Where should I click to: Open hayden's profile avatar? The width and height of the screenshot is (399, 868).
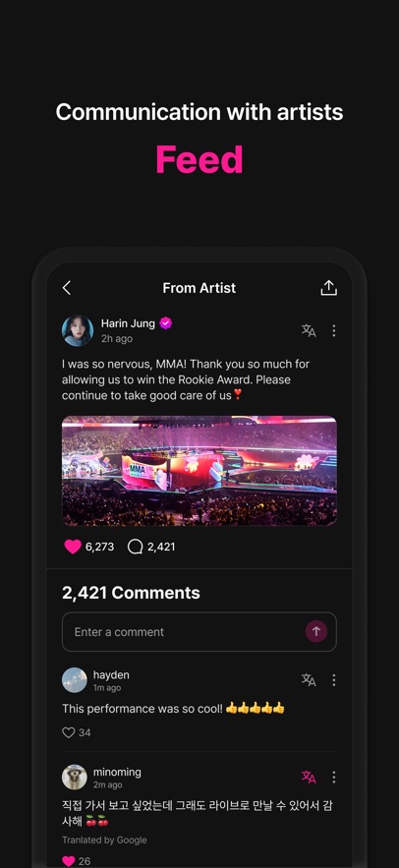[74, 680]
